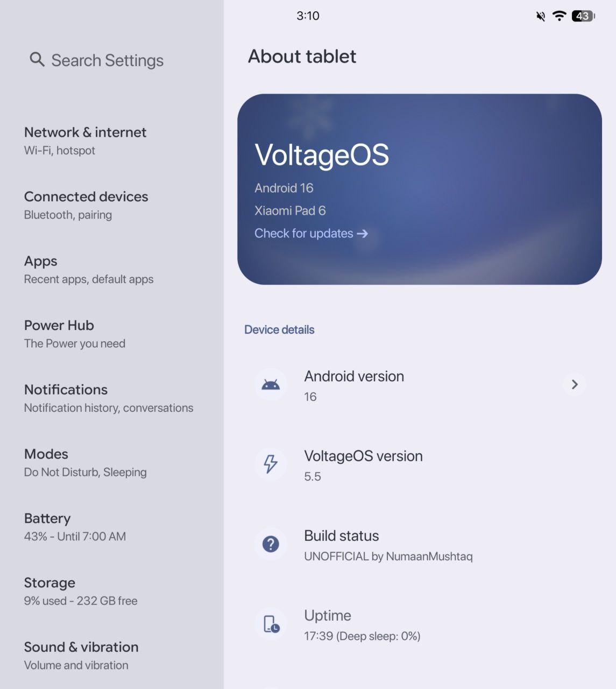Open Power Hub settings
The width and height of the screenshot is (616, 689).
[x=75, y=334]
